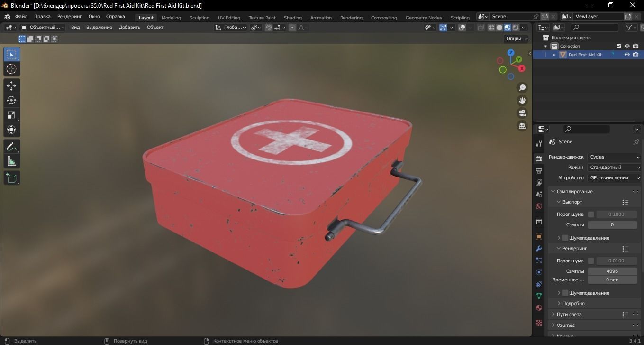Switch perspective/orthographic with the grid icon

pos(522,126)
